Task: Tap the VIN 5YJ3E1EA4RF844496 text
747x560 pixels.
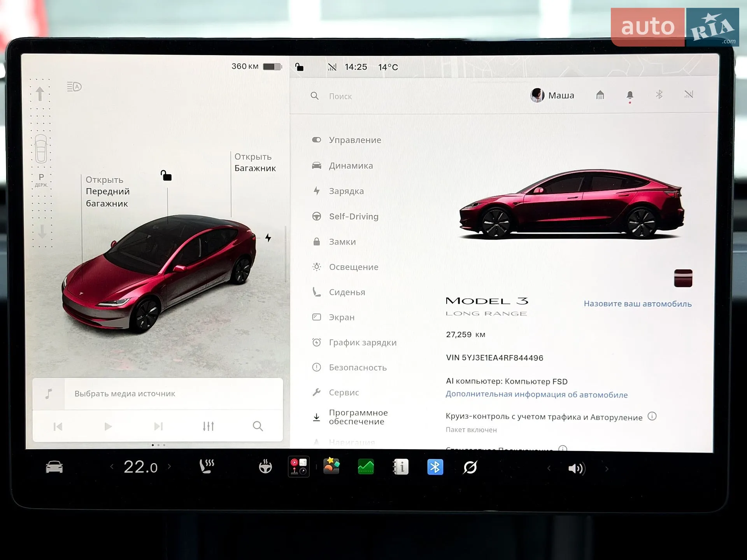Action: pos(494,358)
